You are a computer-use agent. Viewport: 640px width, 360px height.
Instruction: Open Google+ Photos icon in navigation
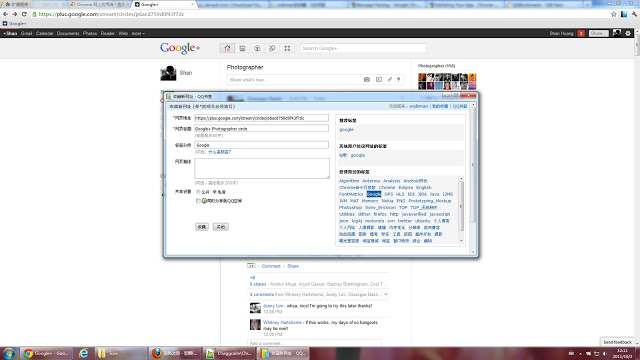point(242,48)
